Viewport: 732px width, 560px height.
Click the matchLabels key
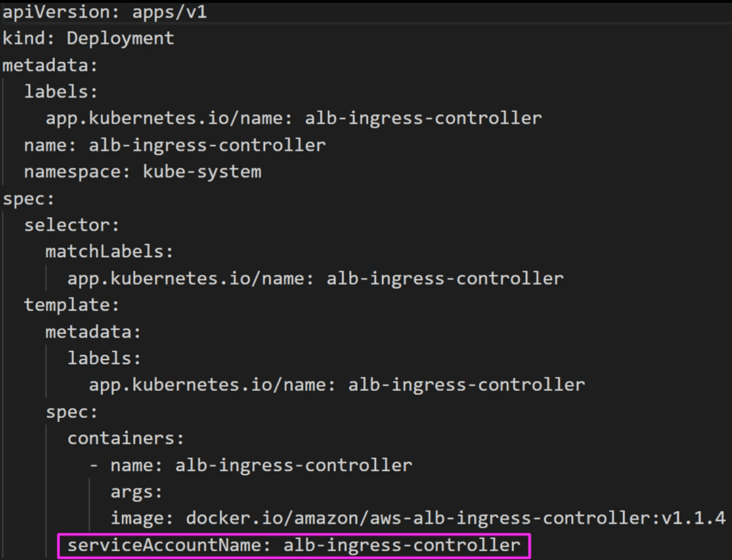(105, 252)
